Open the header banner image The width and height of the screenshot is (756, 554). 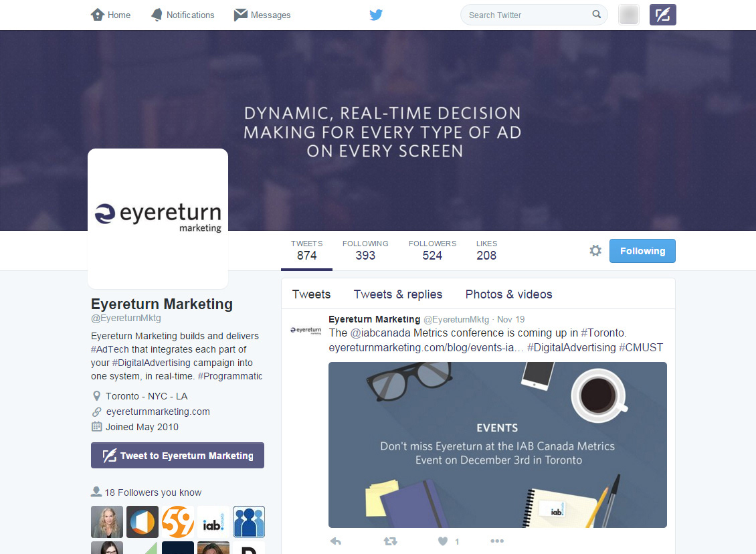[x=378, y=130]
